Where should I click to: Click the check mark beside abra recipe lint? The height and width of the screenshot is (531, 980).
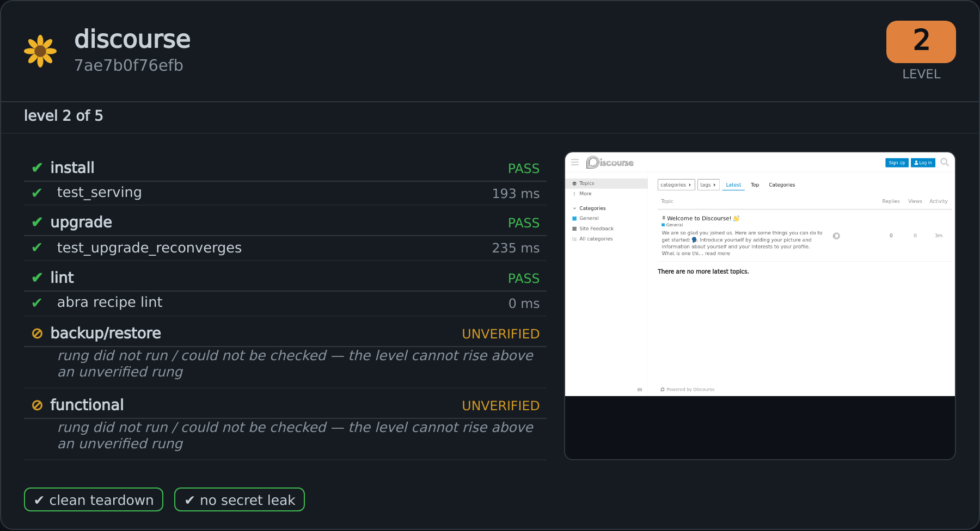pyautogui.click(x=37, y=303)
